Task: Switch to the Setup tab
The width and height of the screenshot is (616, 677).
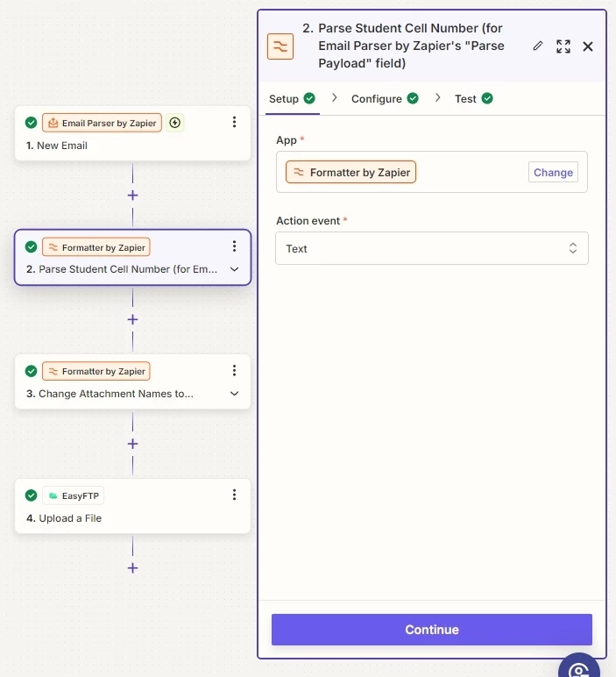Action: (292, 99)
